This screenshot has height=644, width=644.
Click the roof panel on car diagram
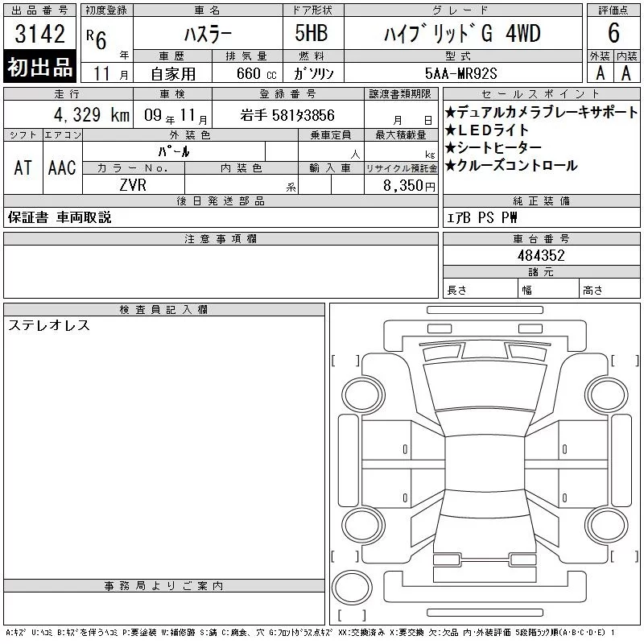[485, 464]
